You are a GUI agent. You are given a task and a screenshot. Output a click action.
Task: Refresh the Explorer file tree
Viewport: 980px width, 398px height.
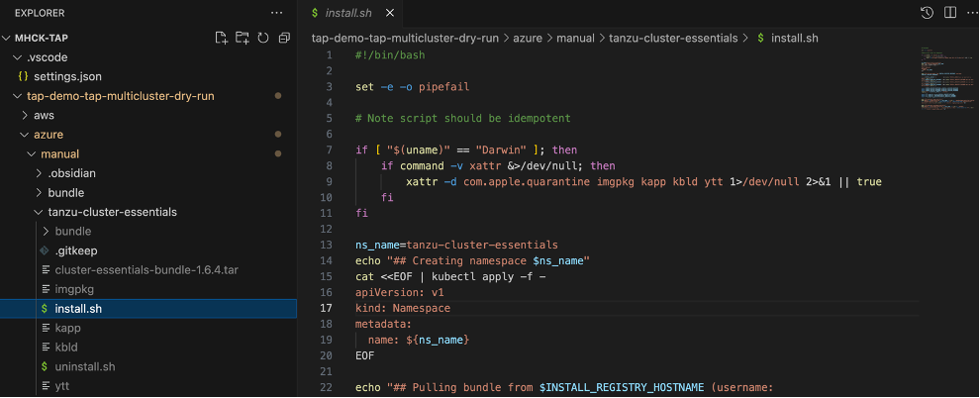(263, 38)
